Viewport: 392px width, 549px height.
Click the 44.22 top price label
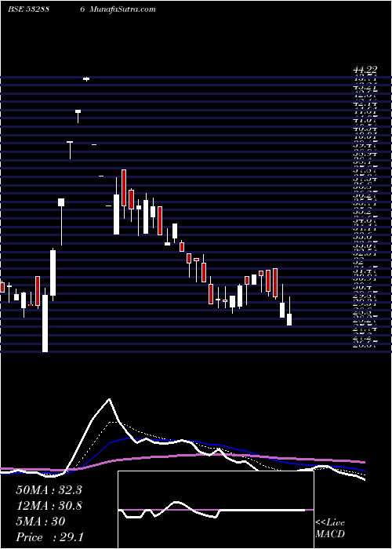[365, 71]
